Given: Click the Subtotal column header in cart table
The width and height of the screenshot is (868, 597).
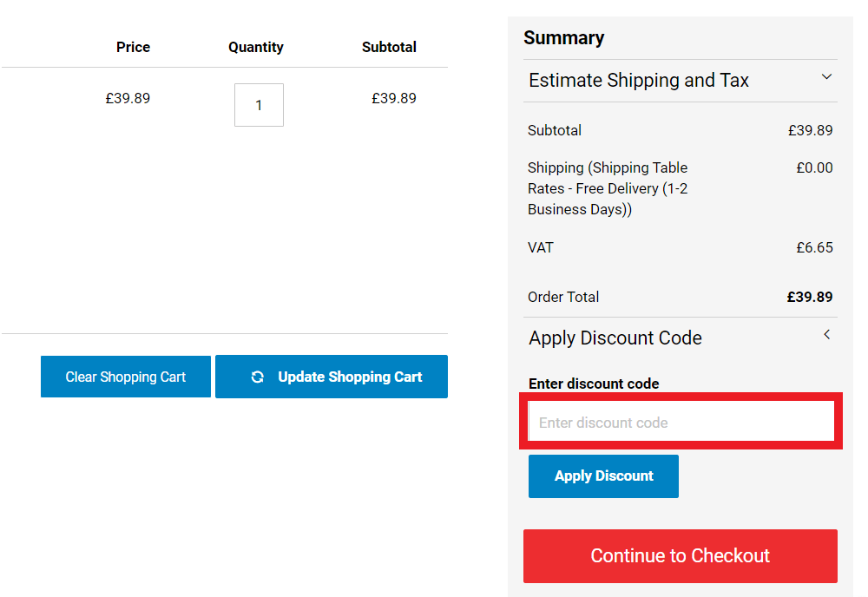Looking at the screenshot, I should point(389,47).
